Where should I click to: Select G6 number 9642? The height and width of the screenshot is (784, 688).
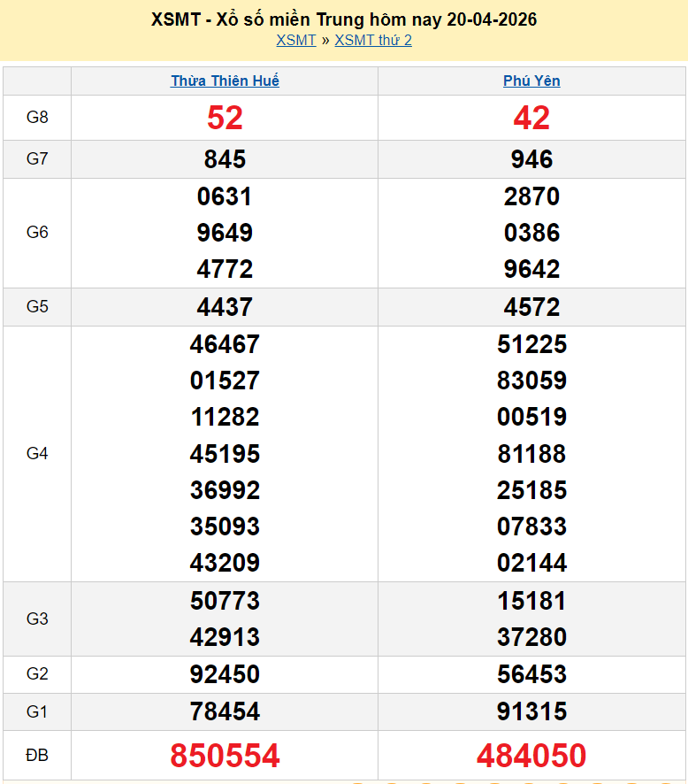pyautogui.click(x=531, y=270)
